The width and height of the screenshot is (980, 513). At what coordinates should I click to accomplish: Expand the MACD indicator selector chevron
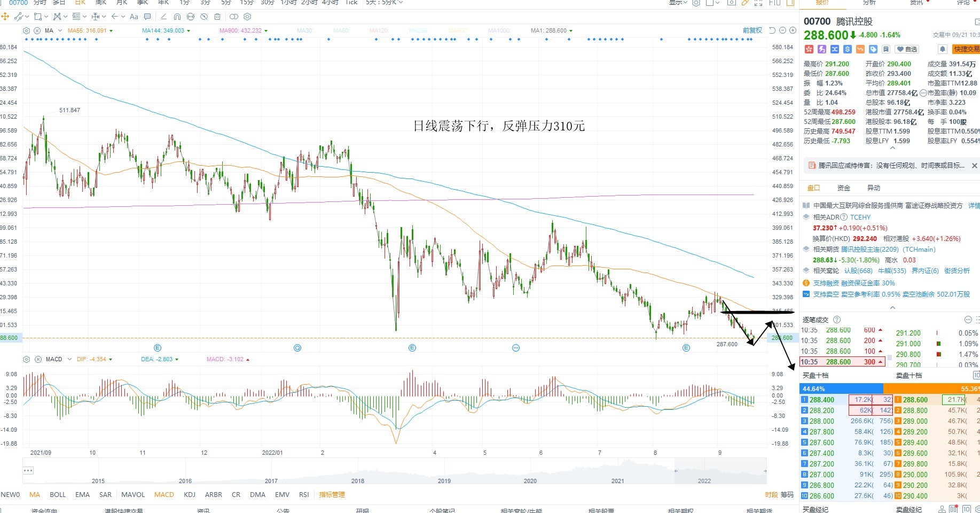[69, 359]
